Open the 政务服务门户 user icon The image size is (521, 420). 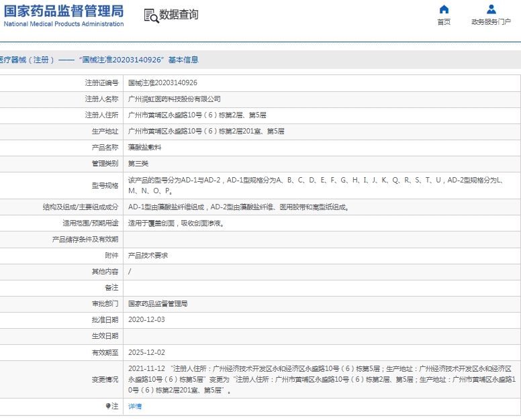pos(491,9)
